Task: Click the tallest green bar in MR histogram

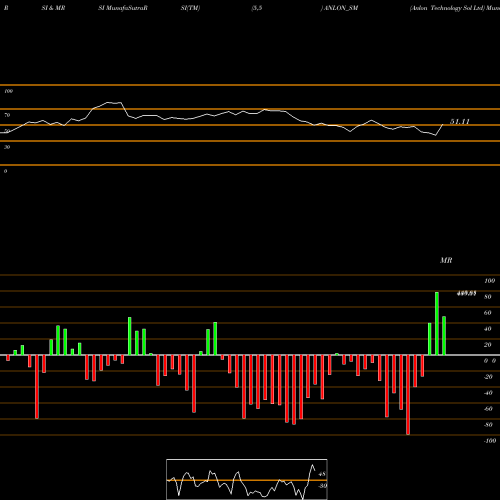Action: pos(437,324)
